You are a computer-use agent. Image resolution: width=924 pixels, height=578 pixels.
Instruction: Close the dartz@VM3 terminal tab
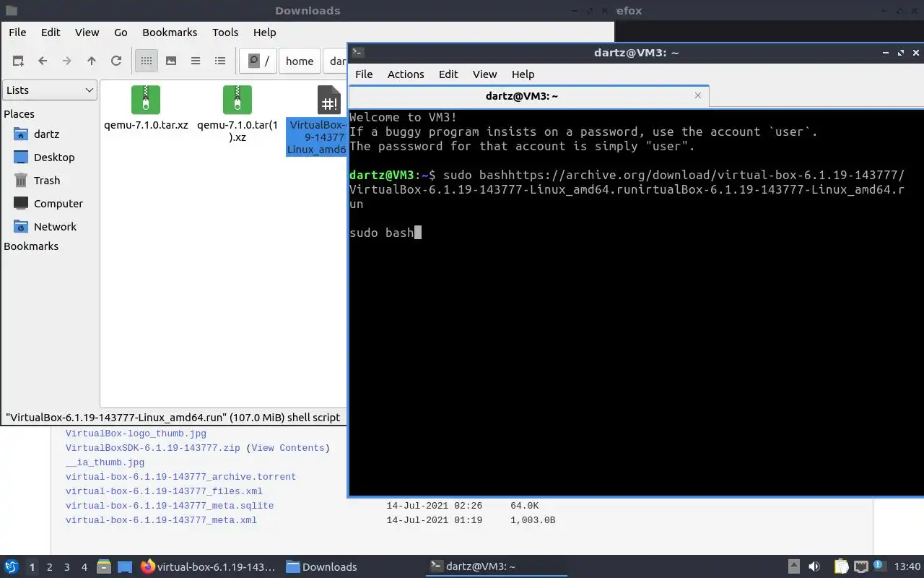point(698,95)
